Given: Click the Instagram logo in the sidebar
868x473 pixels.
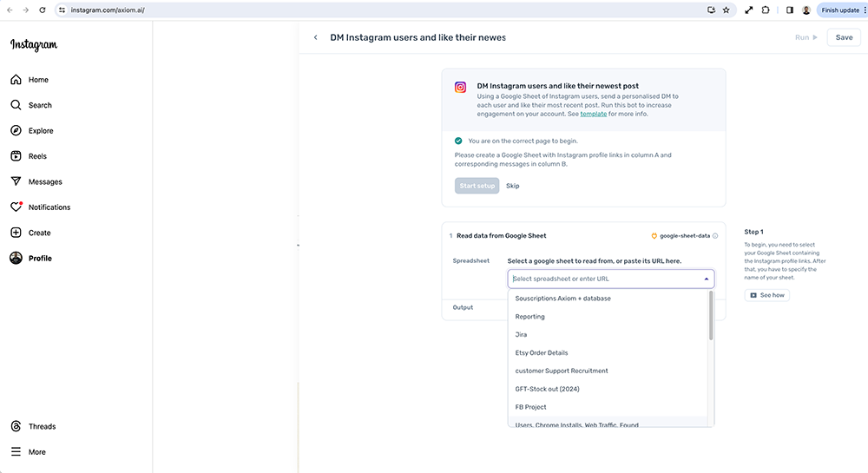Looking at the screenshot, I should click(34, 45).
